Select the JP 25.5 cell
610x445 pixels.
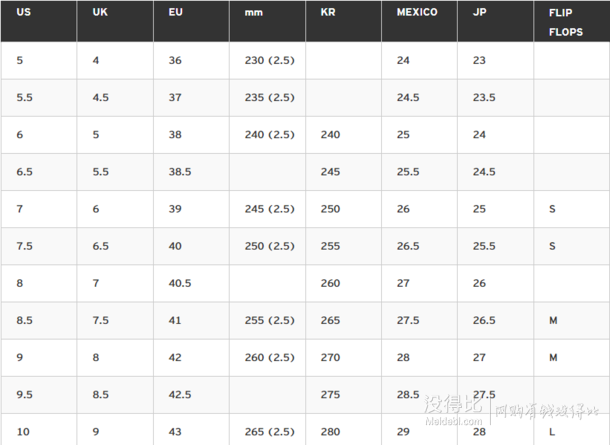point(496,246)
